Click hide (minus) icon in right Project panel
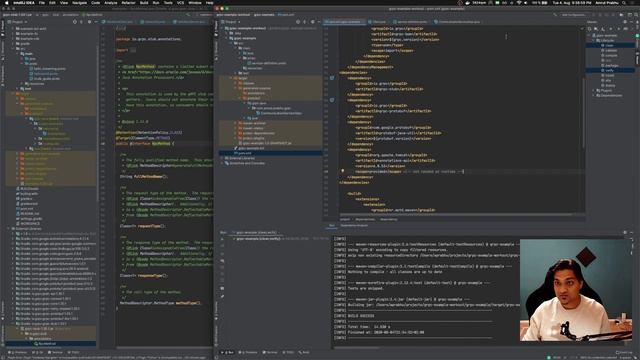The width and height of the screenshot is (640, 360). (x=319, y=22)
